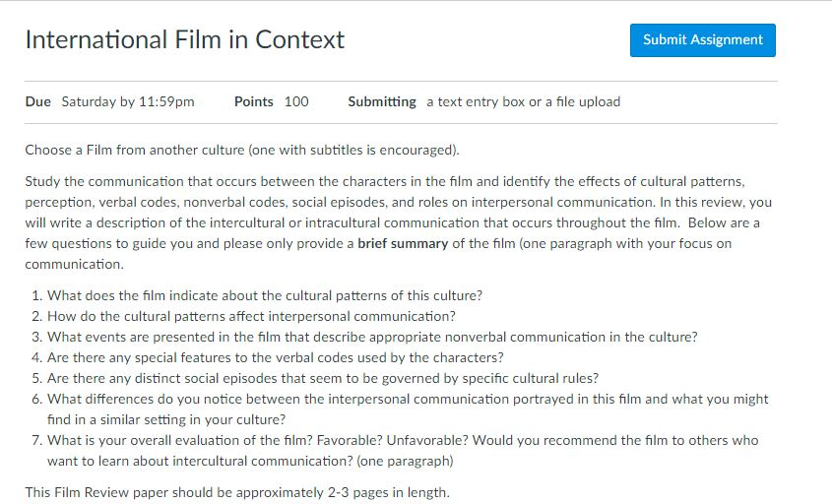Click the Submitting label

pyautogui.click(x=382, y=101)
